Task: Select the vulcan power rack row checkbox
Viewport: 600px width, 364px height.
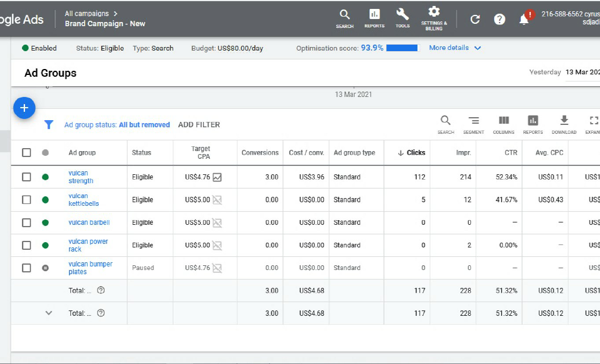Action: tap(26, 245)
